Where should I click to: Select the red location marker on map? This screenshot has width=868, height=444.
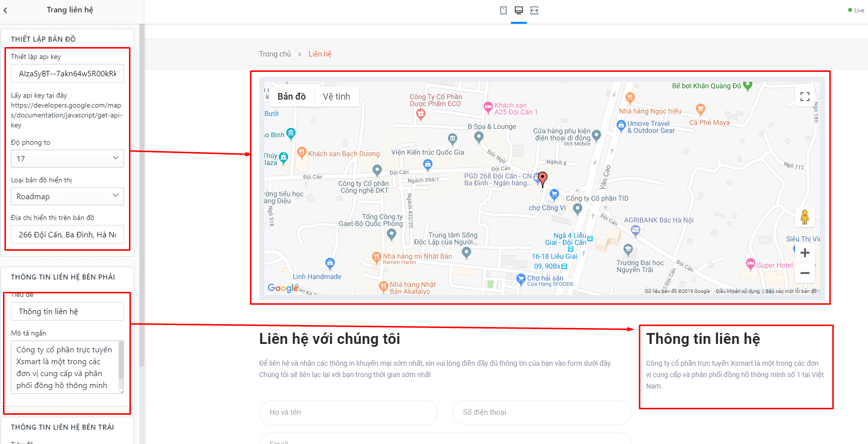pos(543,179)
